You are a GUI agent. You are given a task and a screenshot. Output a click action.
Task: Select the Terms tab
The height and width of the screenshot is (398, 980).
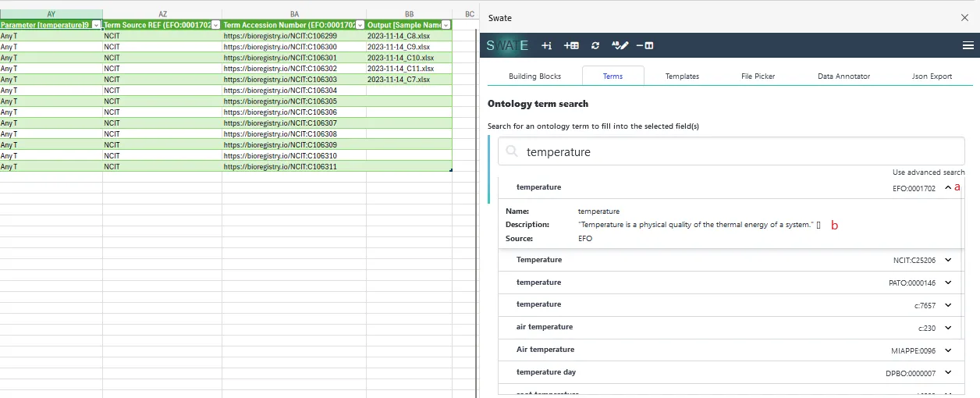(612, 76)
